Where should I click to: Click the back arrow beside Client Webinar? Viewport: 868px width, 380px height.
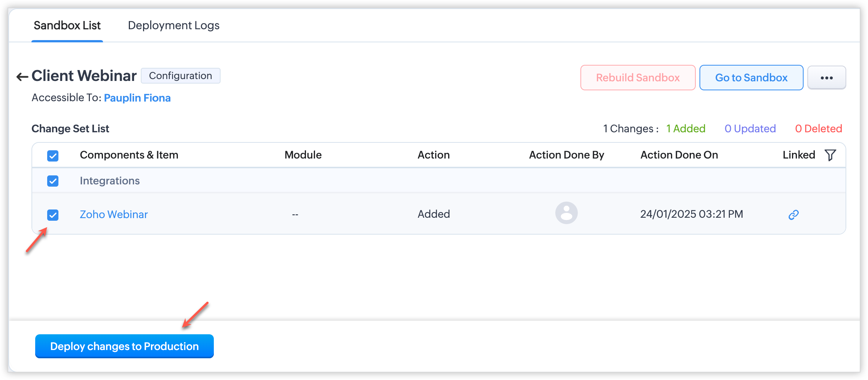22,77
